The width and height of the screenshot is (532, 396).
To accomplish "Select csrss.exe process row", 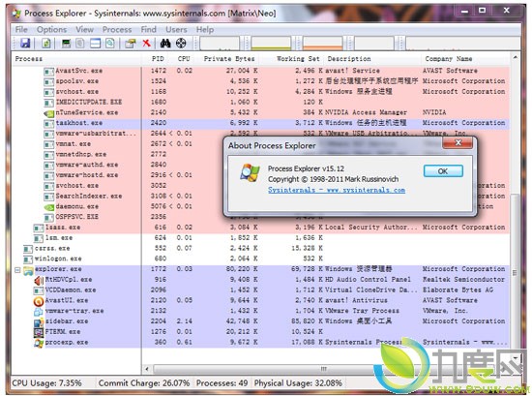I will tap(260, 248).
